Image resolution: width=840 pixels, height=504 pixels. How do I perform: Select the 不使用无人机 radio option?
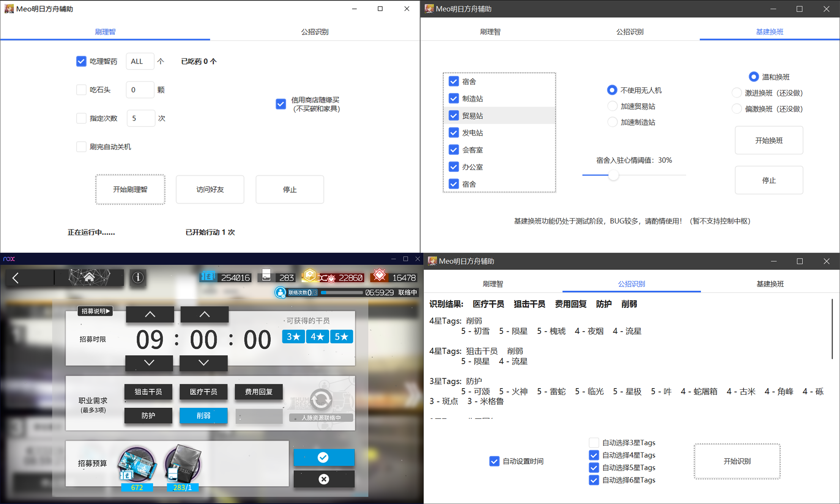tap(612, 90)
